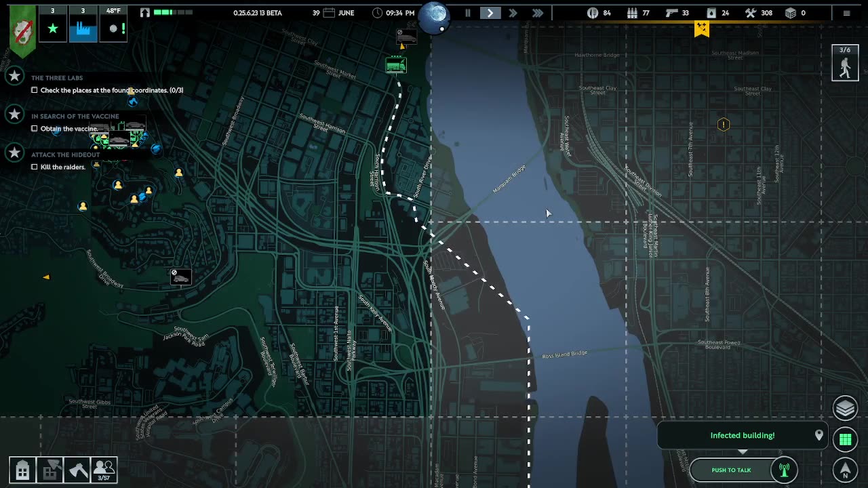This screenshot has height=488, width=868.
Task: Select the green truck squad marker
Action: click(396, 65)
